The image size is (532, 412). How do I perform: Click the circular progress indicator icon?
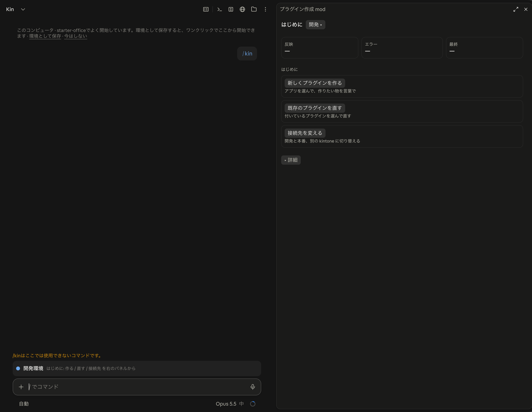(253, 404)
